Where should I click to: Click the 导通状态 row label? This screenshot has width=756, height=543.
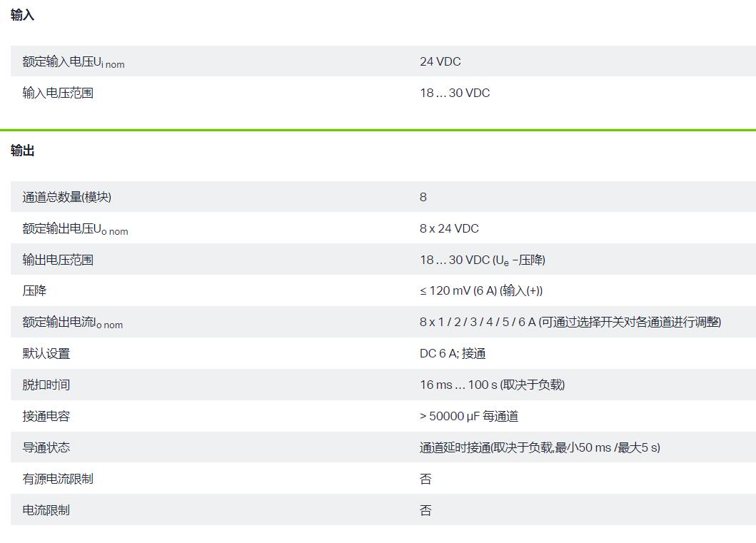point(46,447)
